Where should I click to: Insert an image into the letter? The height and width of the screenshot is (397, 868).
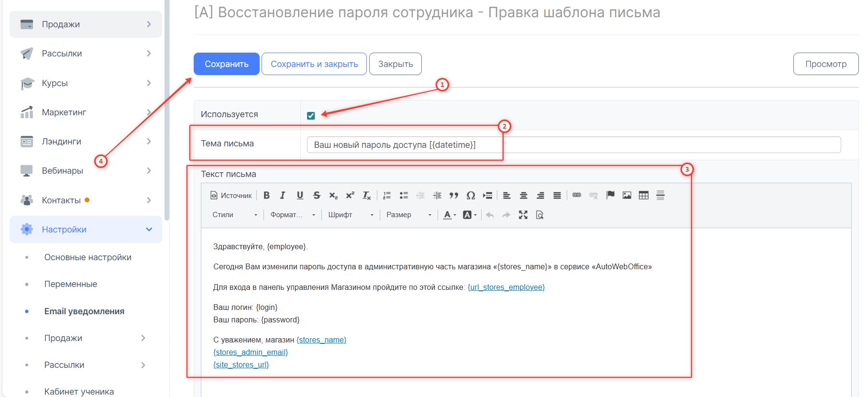[626, 195]
